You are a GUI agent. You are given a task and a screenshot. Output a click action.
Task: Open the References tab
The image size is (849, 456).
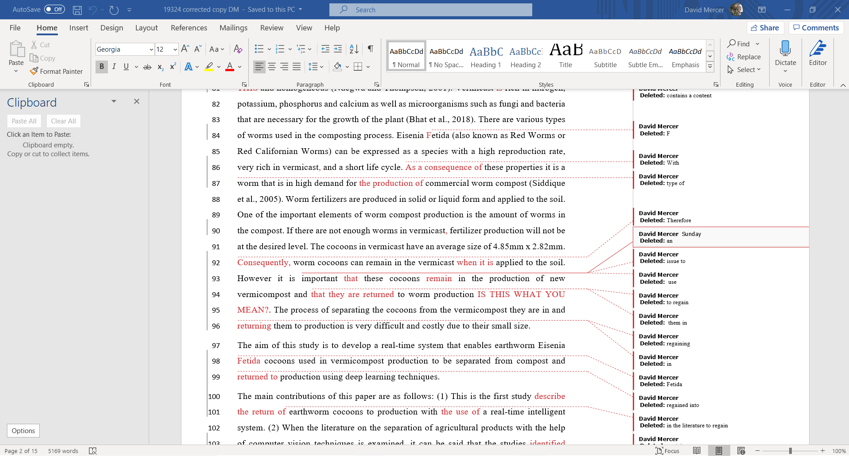tap(188, 28)
